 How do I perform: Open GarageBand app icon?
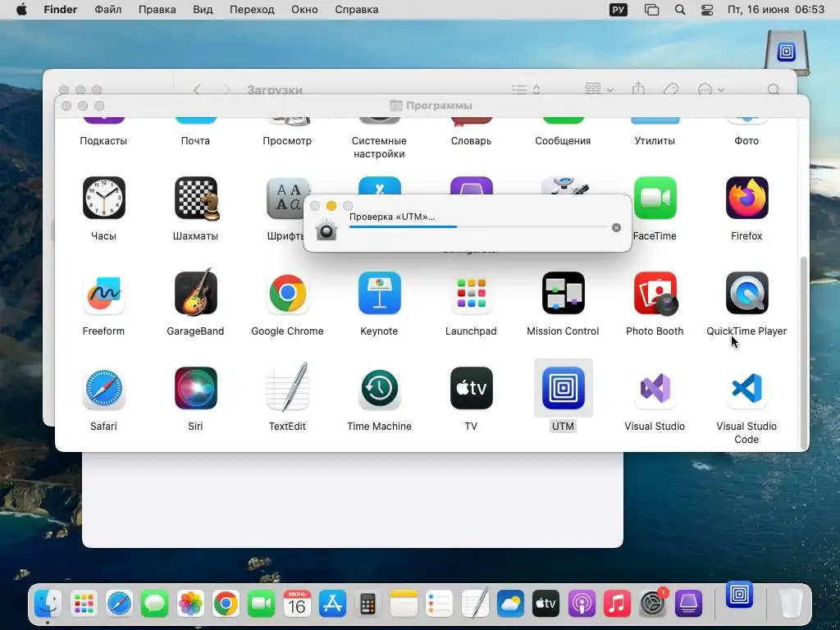pos(195,292)
